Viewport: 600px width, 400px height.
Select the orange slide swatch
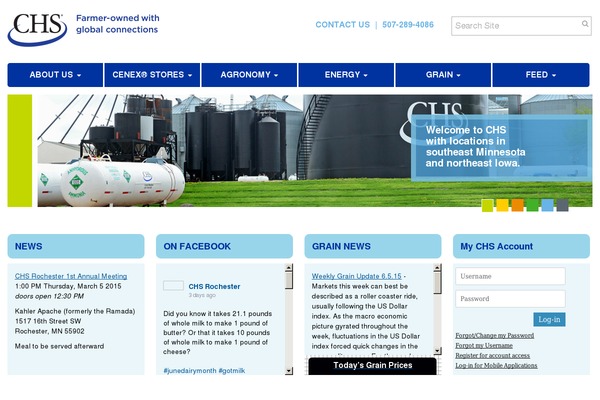(x=517, y=205)
